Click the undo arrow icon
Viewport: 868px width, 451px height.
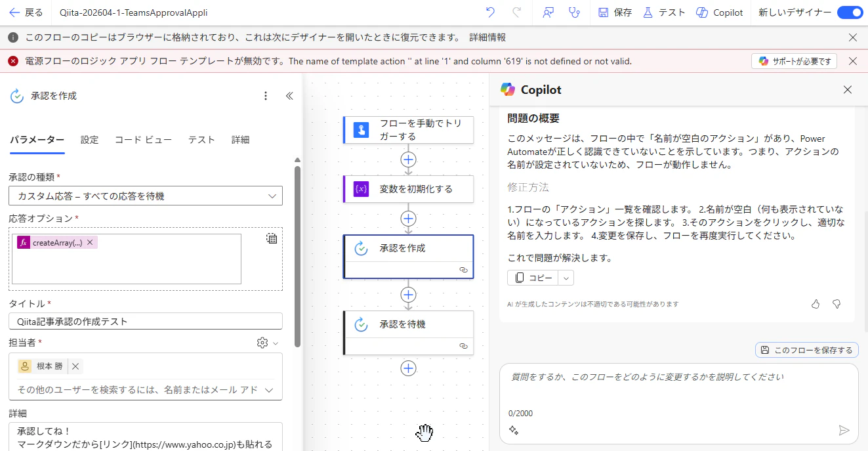coord(491,12)
